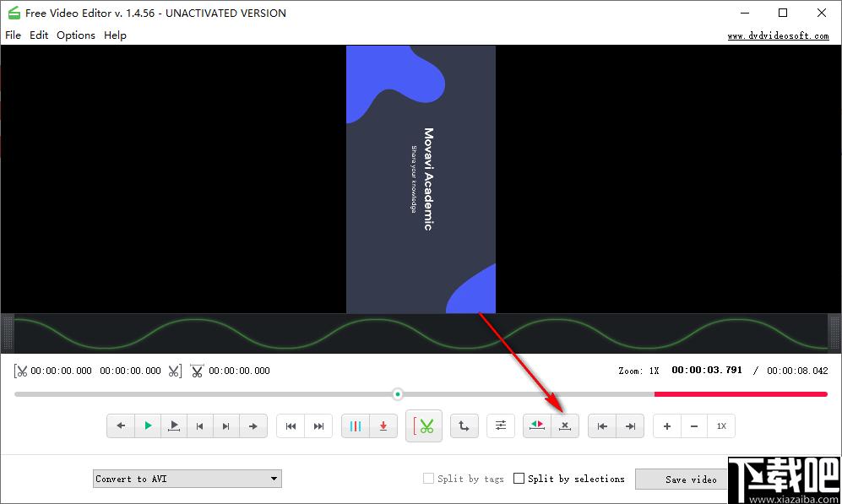Image resolution: width=842 pixels, height=504 pixels.
Task: Click the end selection scissors icon
Action: click(x=175, y=371)
